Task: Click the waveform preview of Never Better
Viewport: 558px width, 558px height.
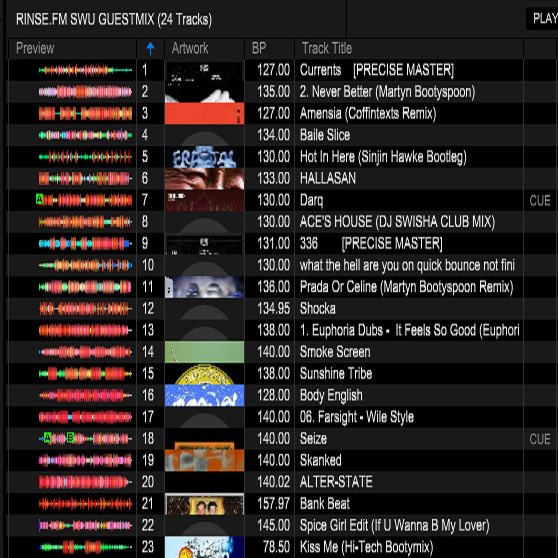Action: pos(85,92)
